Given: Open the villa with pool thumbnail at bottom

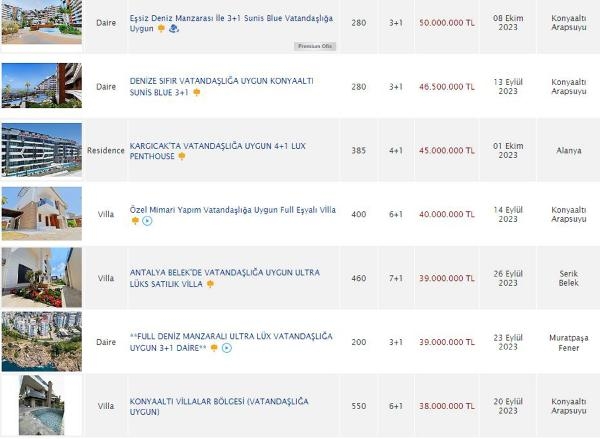Looking at the screenshot, I should point(42,405).
